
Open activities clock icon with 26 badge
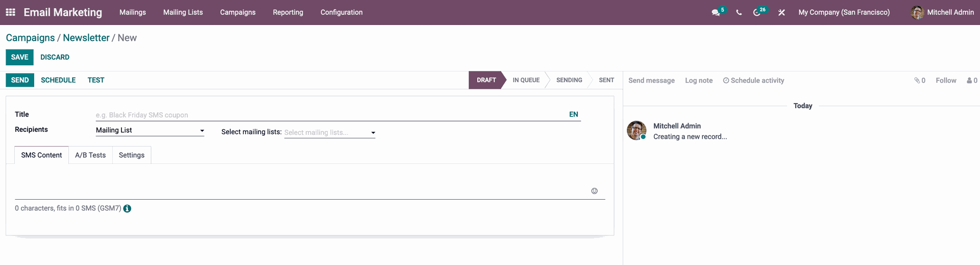pyautogui.click(x=757, y=12)
